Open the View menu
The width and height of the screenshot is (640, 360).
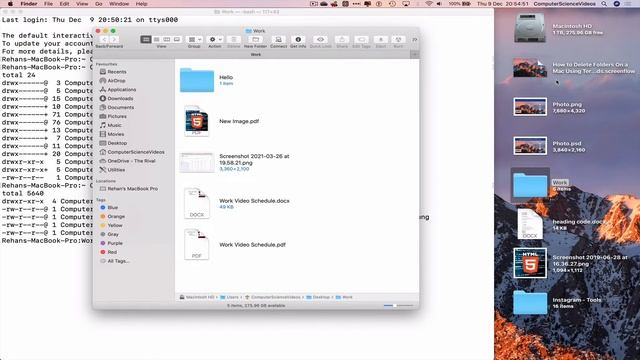[x=82, y=4]
